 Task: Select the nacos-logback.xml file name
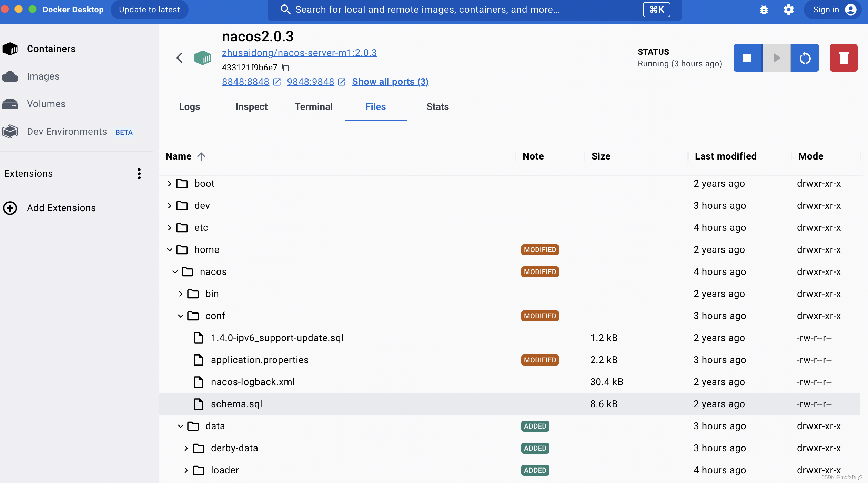pyautogui.click(x=253, y=382)
